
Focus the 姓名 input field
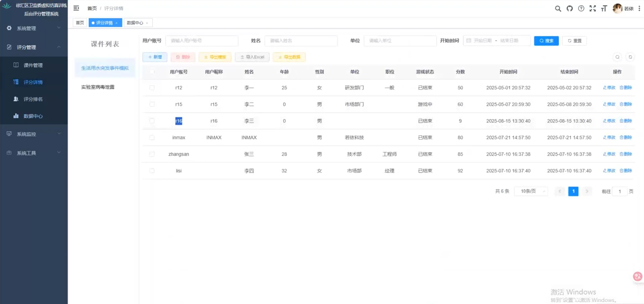pos(301,41)
